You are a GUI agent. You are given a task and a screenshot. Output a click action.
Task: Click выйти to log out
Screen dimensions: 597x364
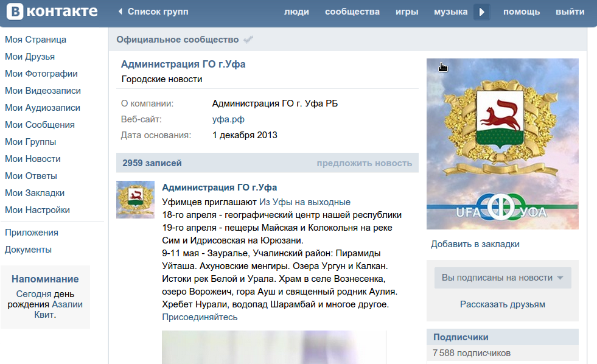tap(570, 12)
